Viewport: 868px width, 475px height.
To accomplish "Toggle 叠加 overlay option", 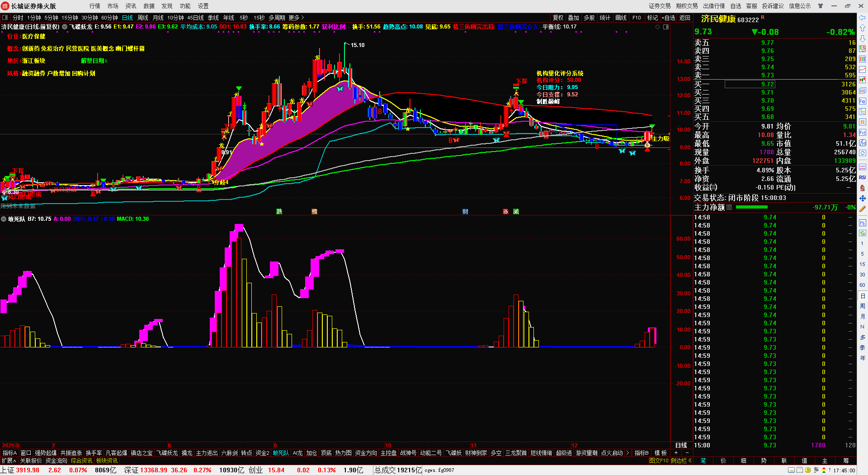I will (574, 18).
